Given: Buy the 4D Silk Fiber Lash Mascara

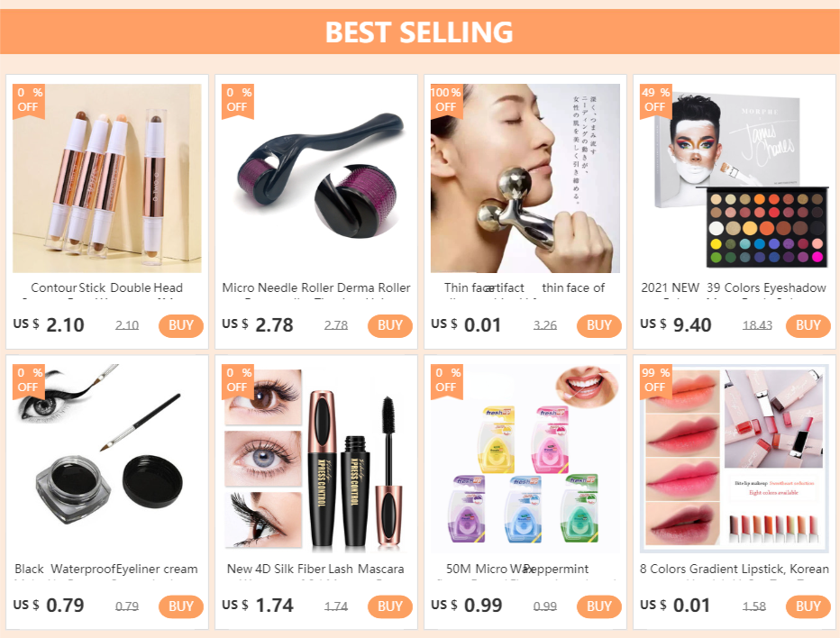Looking at the screenshot, I should (390, 606).
